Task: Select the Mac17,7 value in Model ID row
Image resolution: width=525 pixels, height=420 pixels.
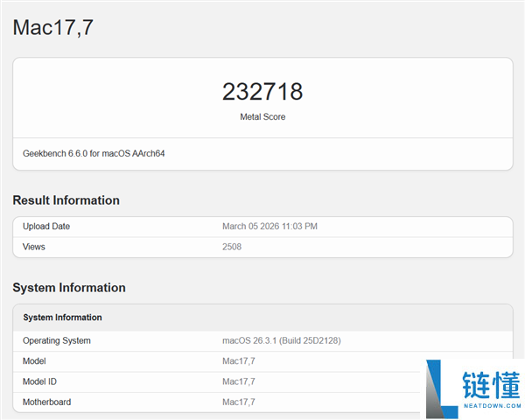Action: pyautogui.click(x=239, y=381)
